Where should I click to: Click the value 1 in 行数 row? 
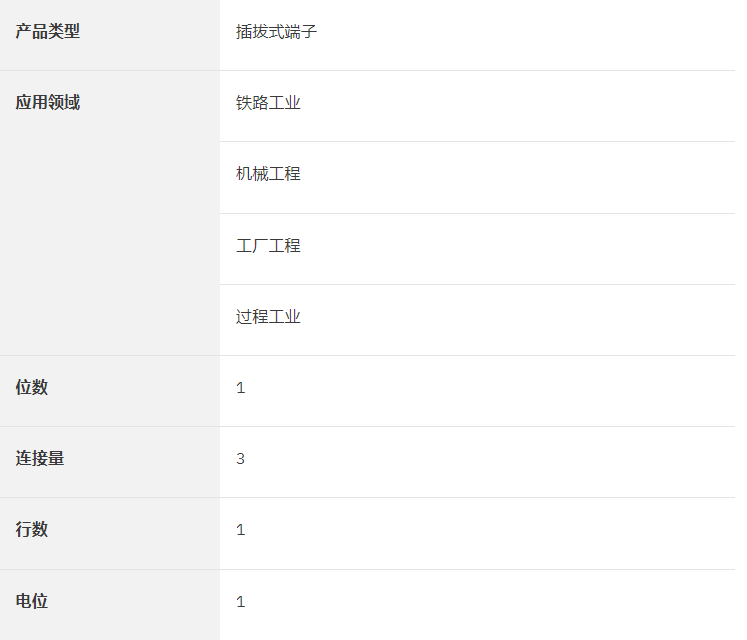click(x=240, y=530)
